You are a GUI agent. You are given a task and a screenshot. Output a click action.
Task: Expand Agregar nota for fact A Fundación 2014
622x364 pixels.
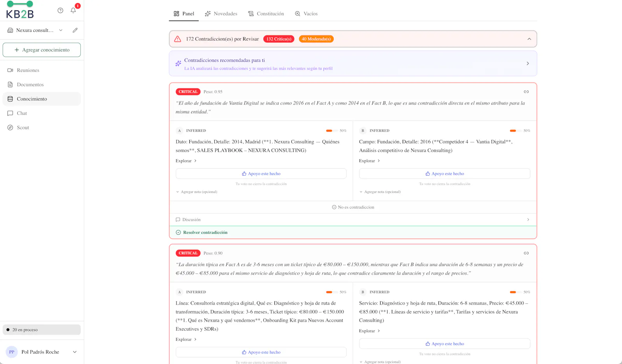pos(196,192)
